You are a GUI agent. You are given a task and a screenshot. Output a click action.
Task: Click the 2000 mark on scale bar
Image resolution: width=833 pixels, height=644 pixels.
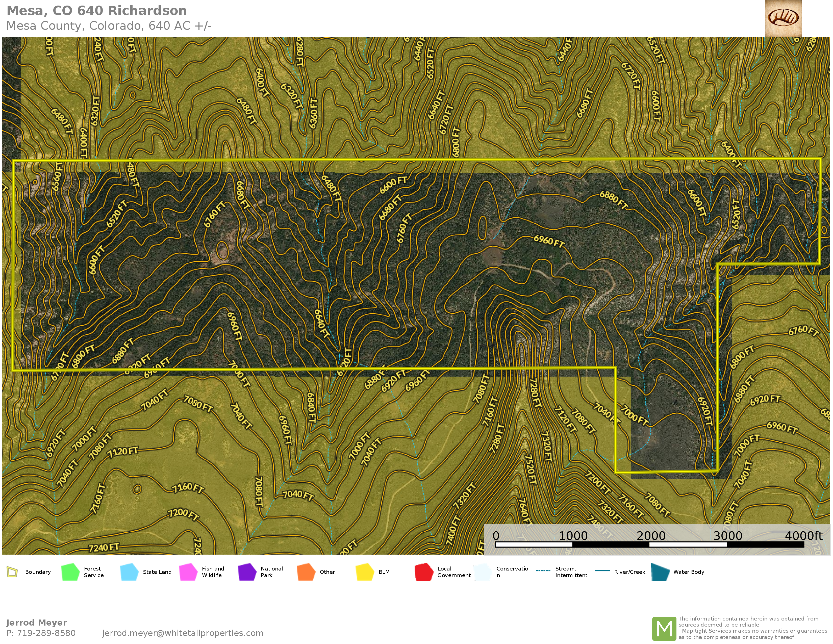point(650,536)
